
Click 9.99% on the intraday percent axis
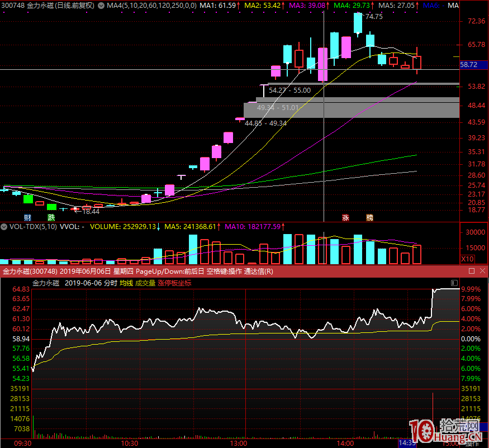[x=471, y=289]
